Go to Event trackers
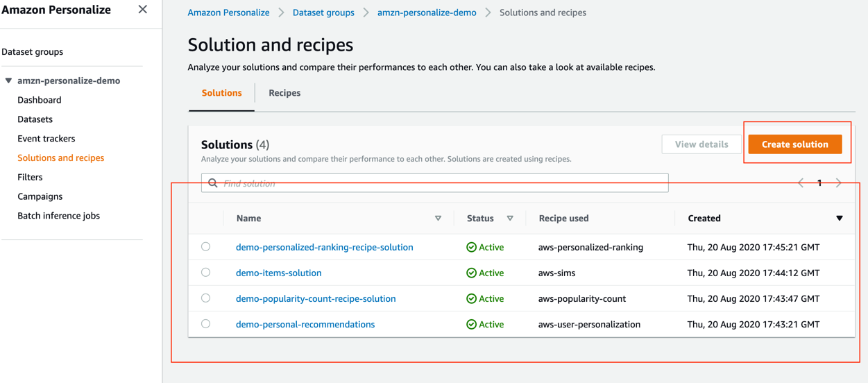The height and width of the screenshot is (383, 868). coord(46,139)
